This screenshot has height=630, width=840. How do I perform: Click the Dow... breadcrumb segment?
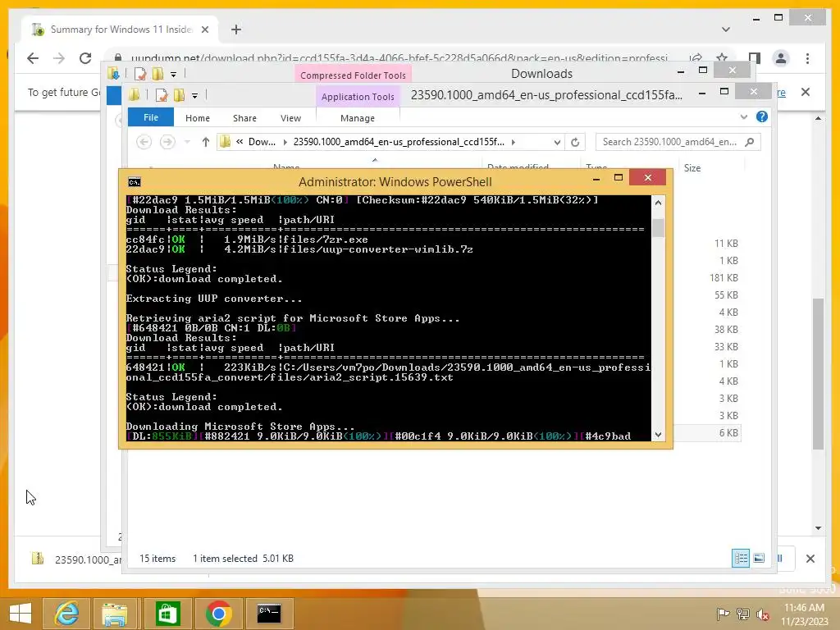[262, 142]
